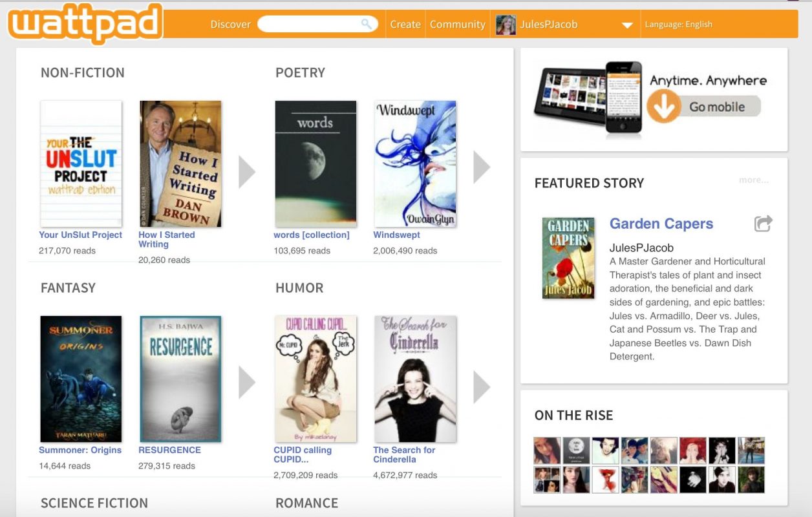The image size is (812, 517).
Task: Click the FEATURED STORY heading
Action: 590,184
